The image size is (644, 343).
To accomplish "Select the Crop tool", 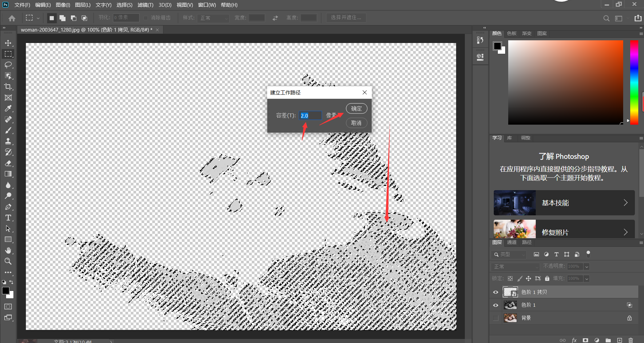I will pos(8,87).
